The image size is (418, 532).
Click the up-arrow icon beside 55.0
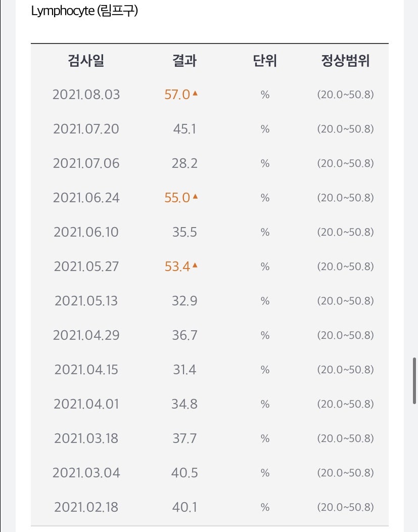click(x=195, y=196)
